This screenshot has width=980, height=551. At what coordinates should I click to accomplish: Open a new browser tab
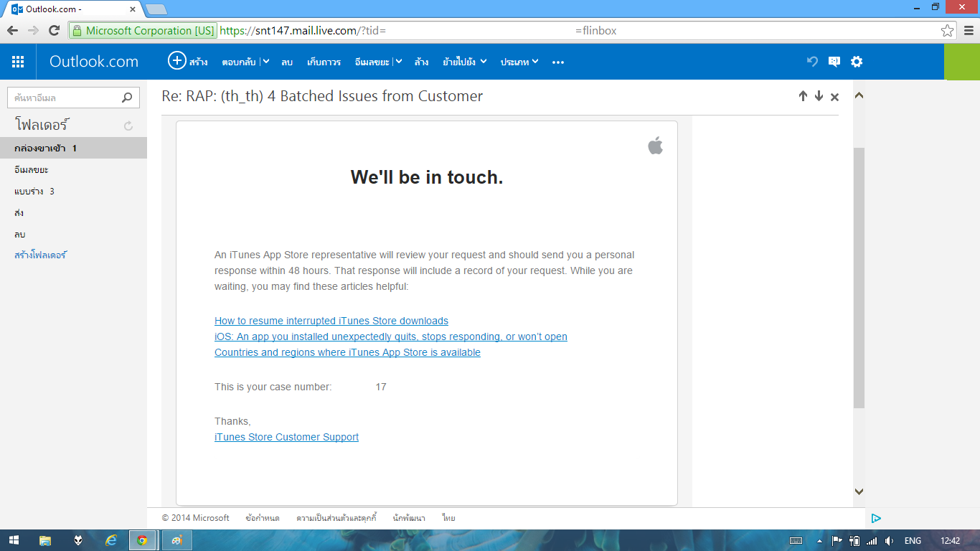pyautogui.click(x=156, y=9)
